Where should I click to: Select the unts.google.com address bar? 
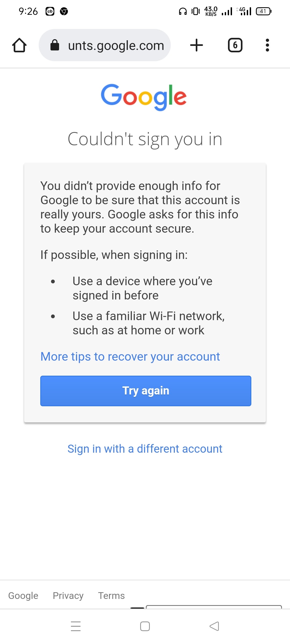(x=105, y=45)
